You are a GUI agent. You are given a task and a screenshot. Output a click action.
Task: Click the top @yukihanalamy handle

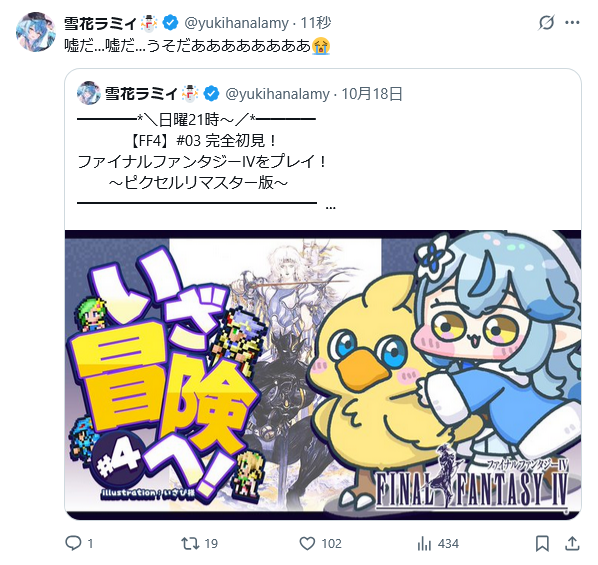[x=236, y=23]
